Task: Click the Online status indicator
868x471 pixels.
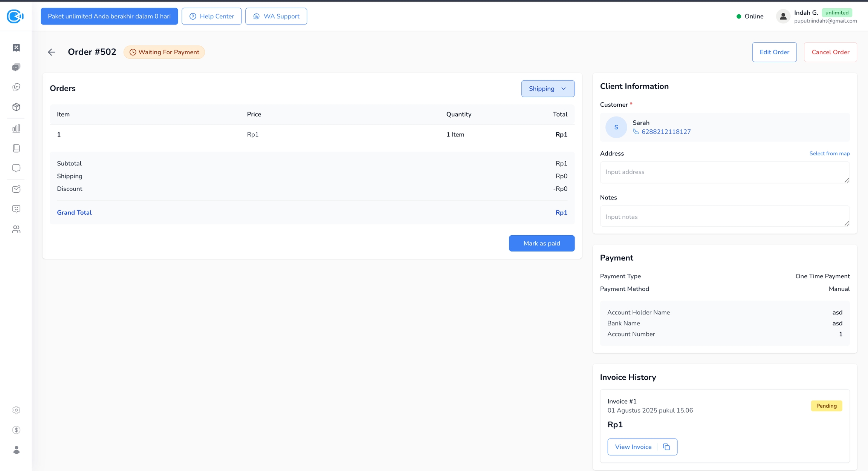Action: [x=750, y=16]
